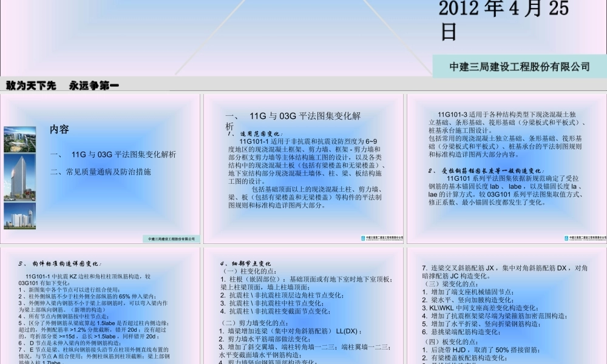Click the logo icon on the bottom-right slide
This screenshot has width=607, height=364.
coord(566,237)
